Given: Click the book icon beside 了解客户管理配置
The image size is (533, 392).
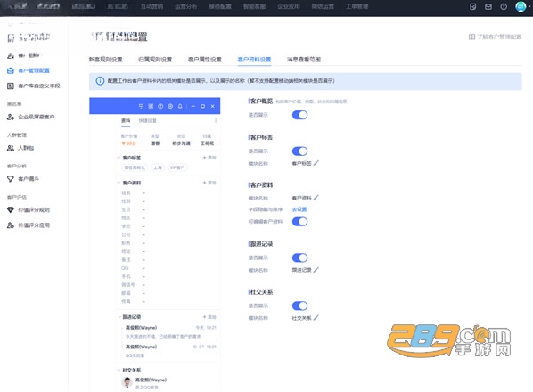Looking at the screenshot, I should (x=471, y=37).
